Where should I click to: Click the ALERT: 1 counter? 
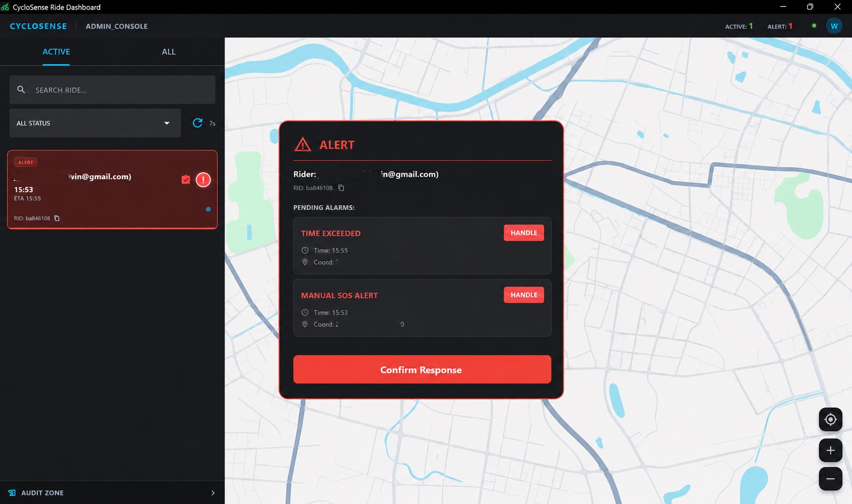point(780,26)
